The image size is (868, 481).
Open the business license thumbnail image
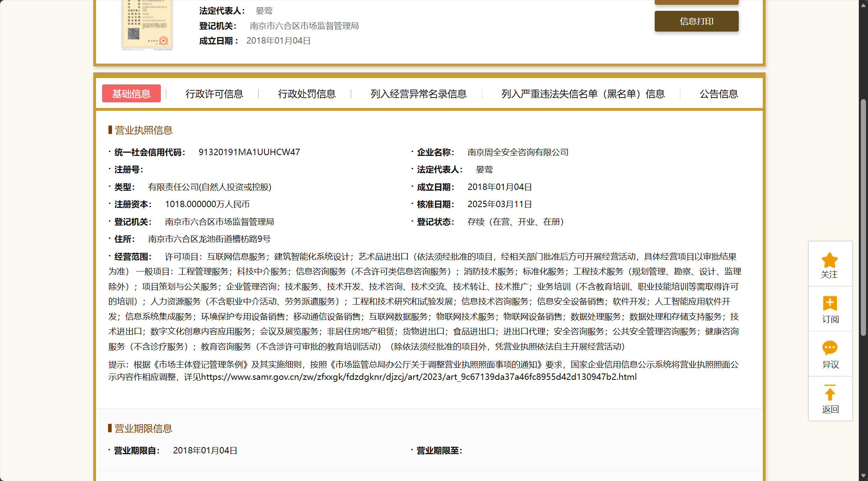[x=147, y=25]
